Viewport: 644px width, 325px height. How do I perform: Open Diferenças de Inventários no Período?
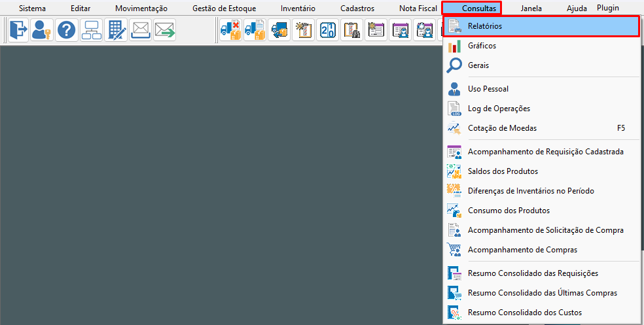541,191
